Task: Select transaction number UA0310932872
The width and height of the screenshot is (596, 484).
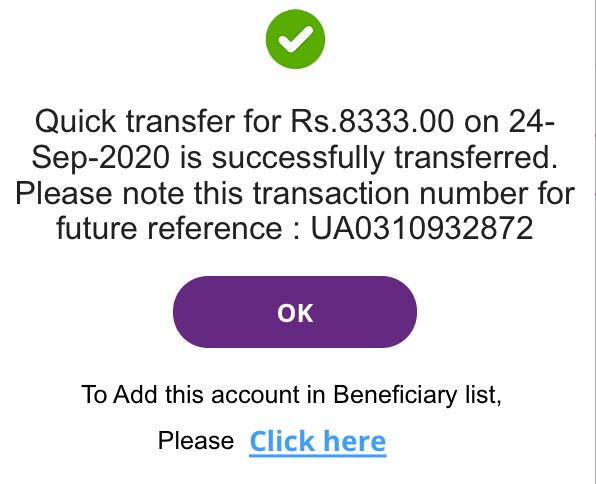Action: tap(422, 228)
